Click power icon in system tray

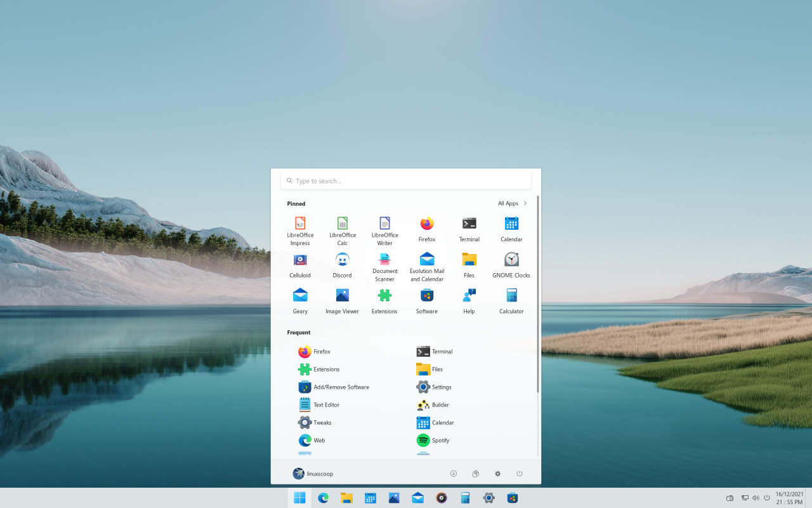[767, 498]
